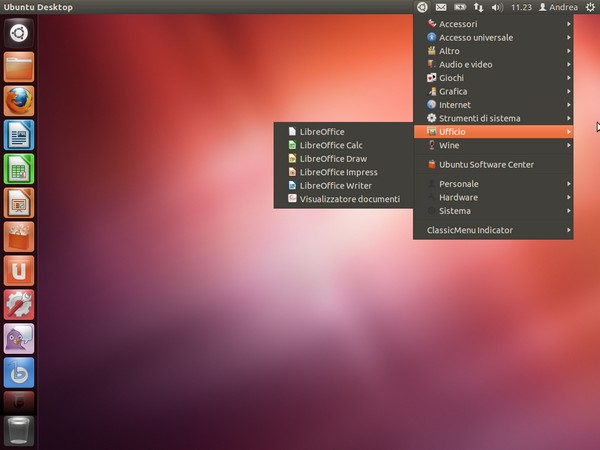Expand the Altro submenu arrow
600x450 pixels.
pyautogui.click(x=569, y=51)
